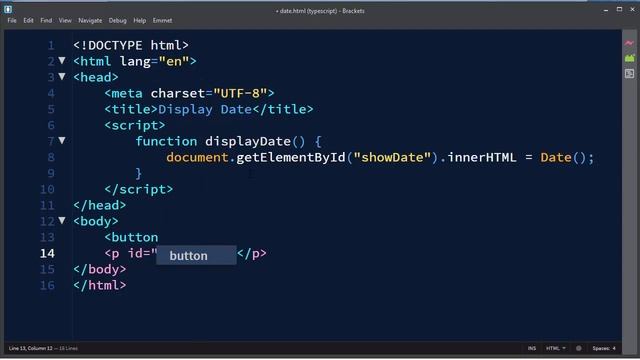The height and width of the screenshot is (360, 640).
Task: Click the closing </body> tag
Action: coord(100,269)
